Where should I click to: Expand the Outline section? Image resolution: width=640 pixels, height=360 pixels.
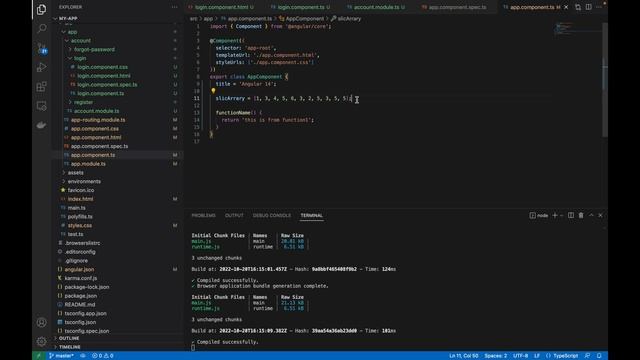(x=118, y=338)
